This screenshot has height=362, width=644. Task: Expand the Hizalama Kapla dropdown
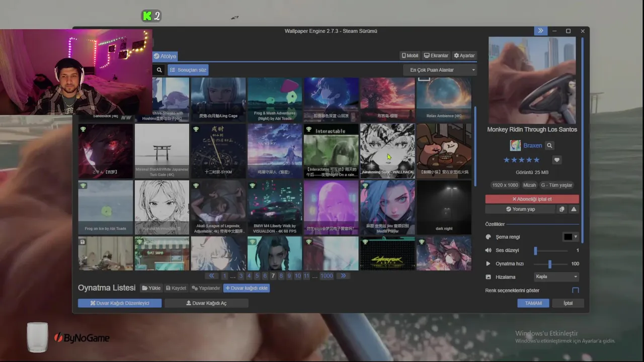tap(556, 277)
